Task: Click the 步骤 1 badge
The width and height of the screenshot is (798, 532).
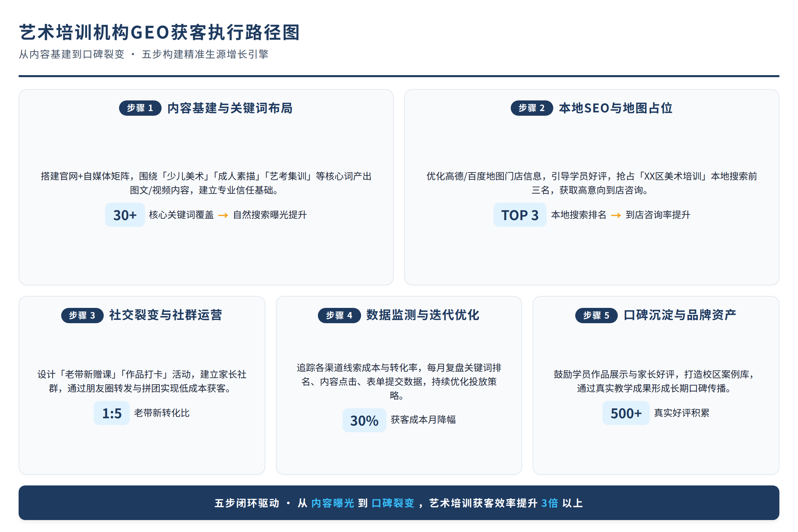Action: click(140, 108)
